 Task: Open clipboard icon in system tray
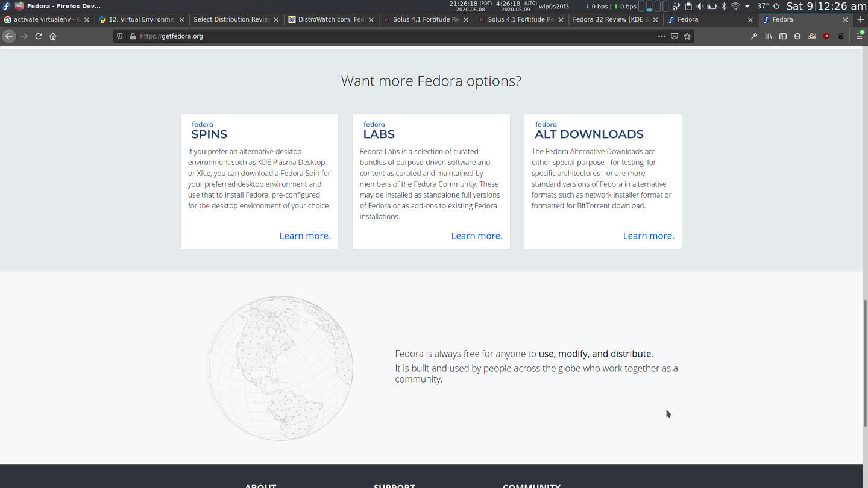tap(688, 6)
